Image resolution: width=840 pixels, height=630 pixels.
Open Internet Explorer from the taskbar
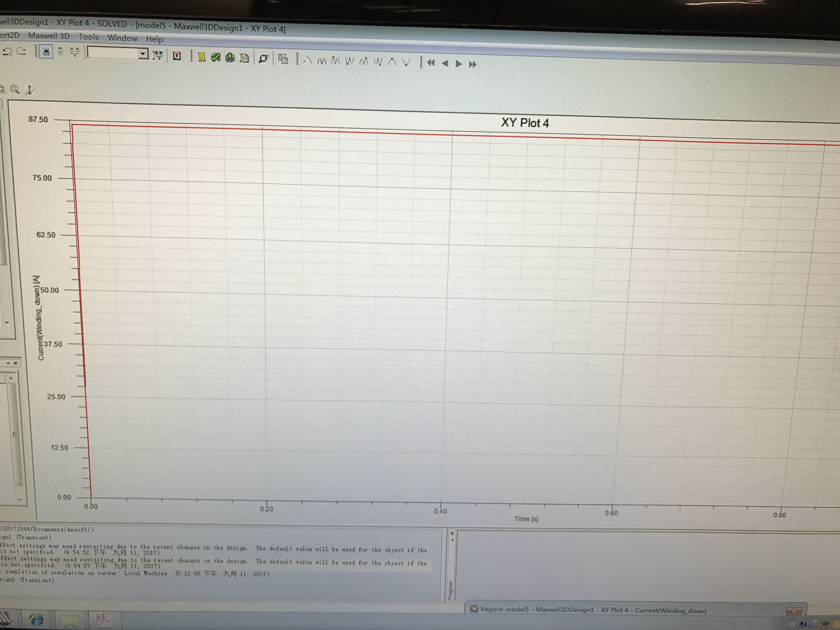[36, 620]
